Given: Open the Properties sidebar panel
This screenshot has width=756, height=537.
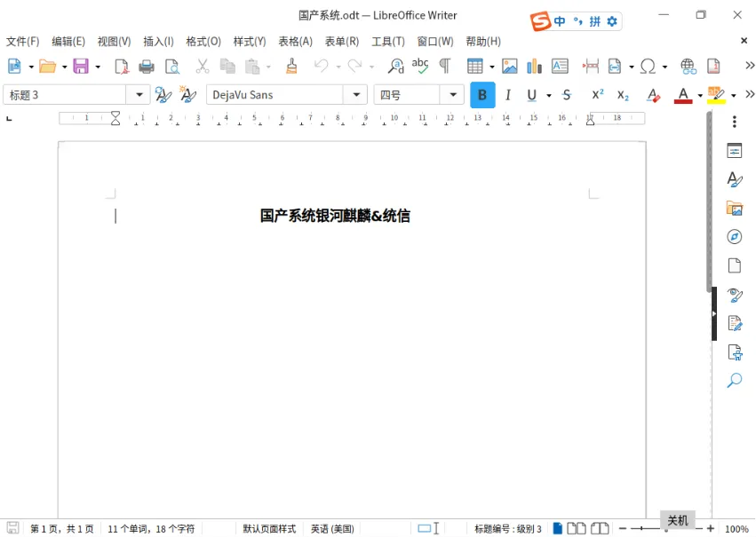Looking at the screenshot, I should pos(735,151).
